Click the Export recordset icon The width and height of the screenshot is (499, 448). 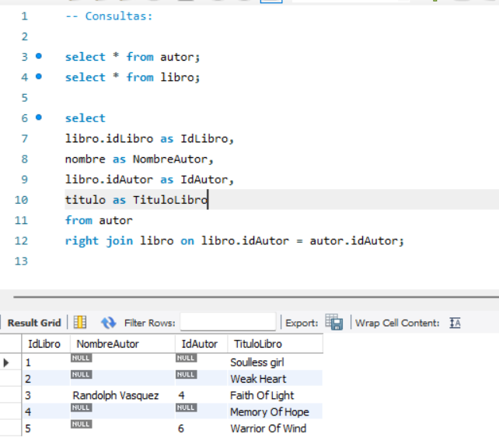tap(334, 323)
